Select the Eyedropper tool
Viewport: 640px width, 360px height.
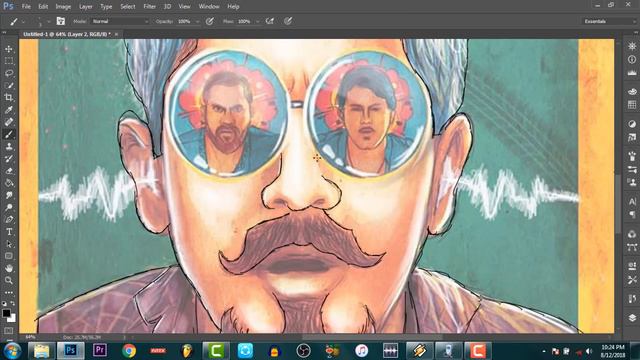9,109
